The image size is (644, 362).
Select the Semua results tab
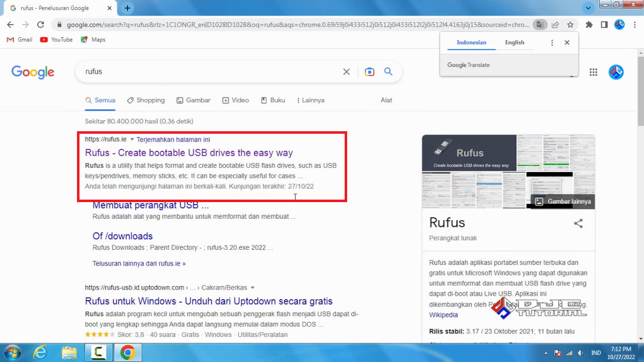click(x=100, y=100)
